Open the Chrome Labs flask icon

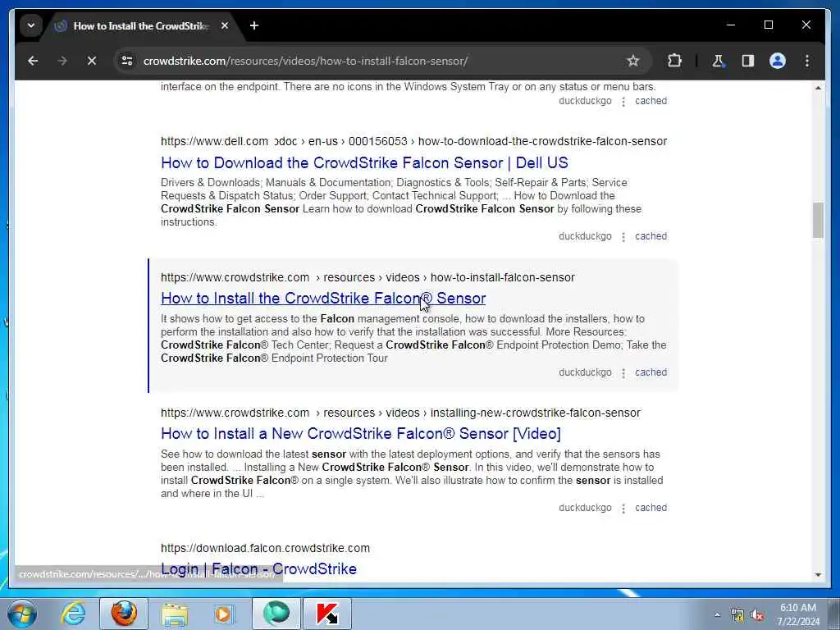[718, 61]
